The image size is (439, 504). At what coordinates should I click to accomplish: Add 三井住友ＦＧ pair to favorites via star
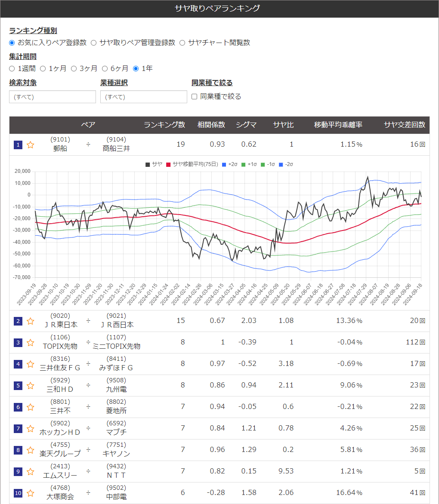coord(31,364)
